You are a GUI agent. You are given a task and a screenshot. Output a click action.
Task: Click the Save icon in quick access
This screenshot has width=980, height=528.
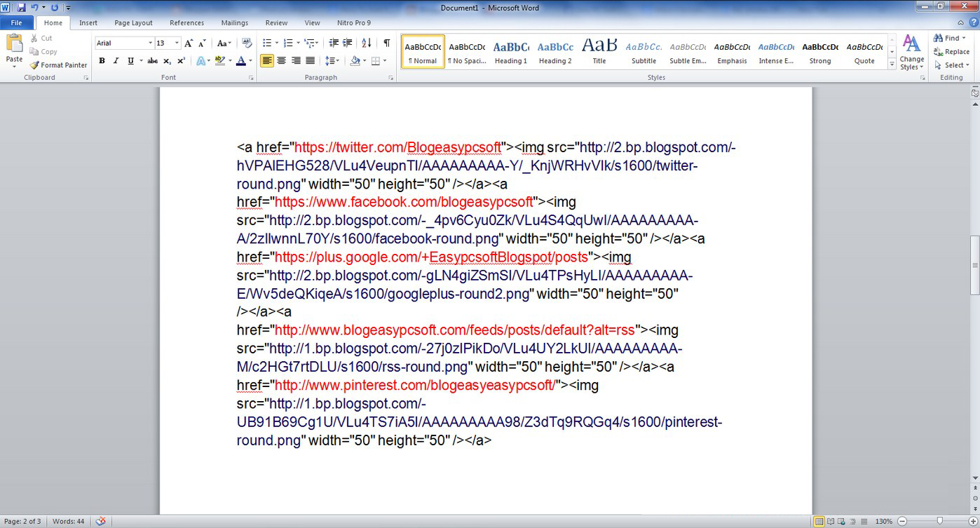click(x=21, y=7)
